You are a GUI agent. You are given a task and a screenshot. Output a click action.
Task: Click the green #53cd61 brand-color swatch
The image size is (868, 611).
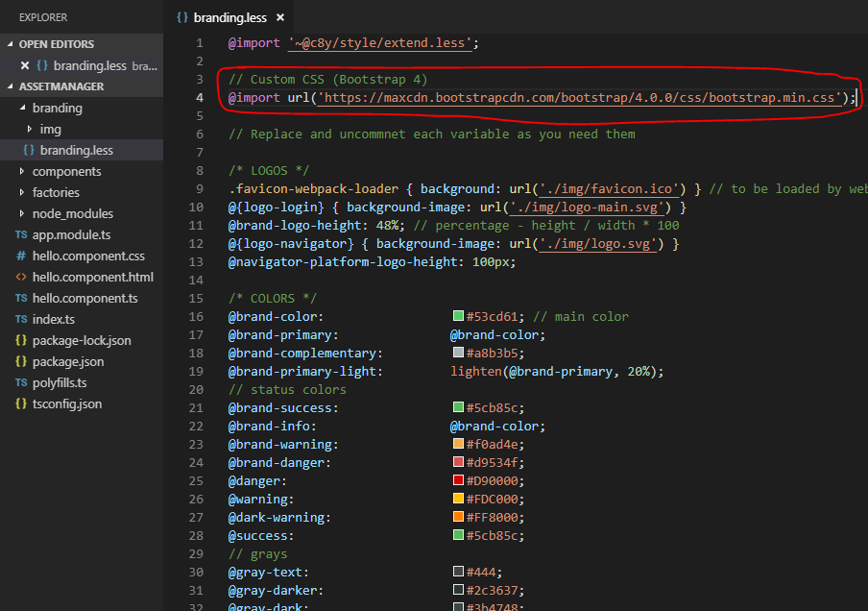coord(458,317)
